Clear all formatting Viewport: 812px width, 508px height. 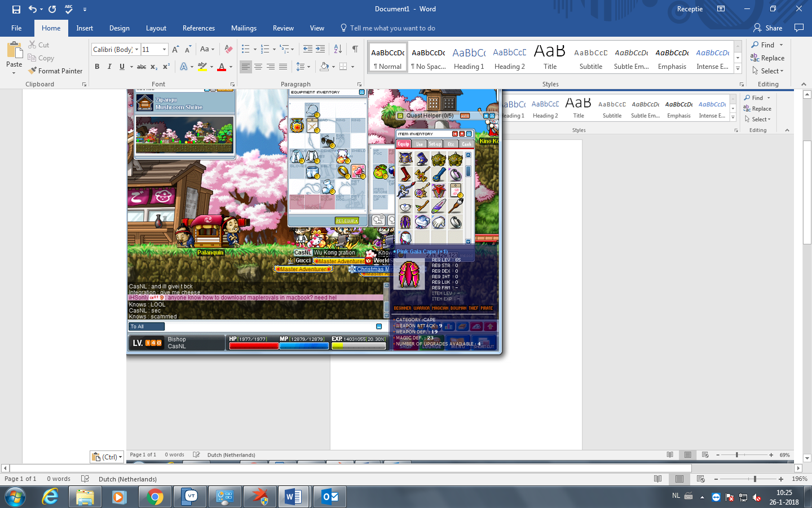point(228,49)
